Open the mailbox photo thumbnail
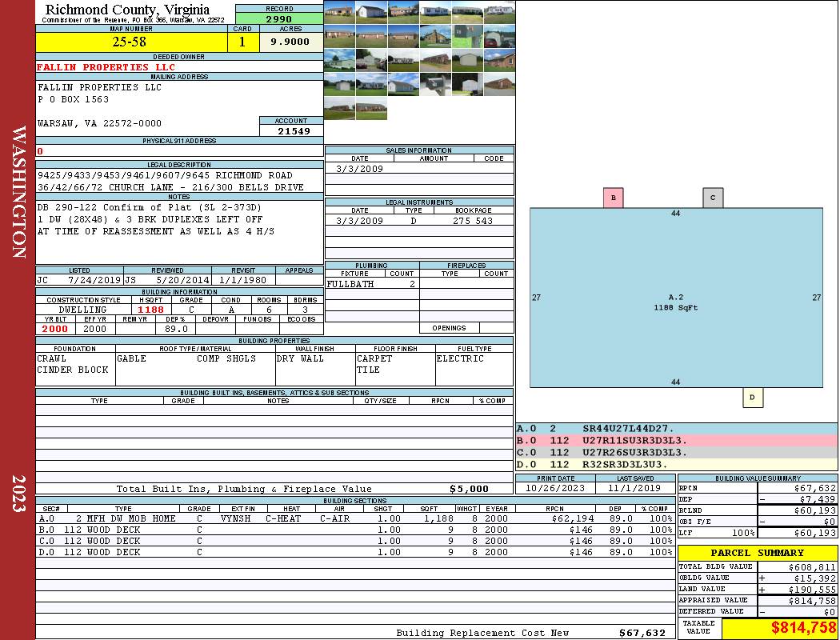The image size is (840, 640). (435, 84)
